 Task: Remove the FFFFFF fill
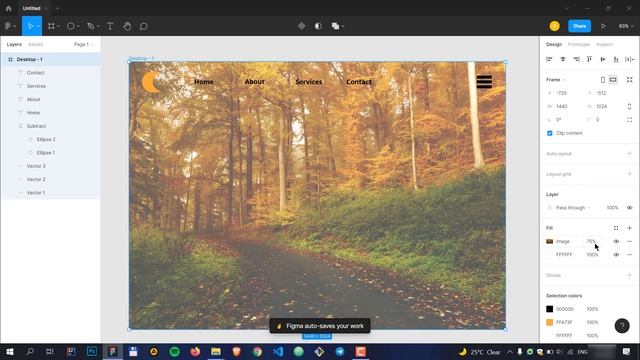(629, 255)
